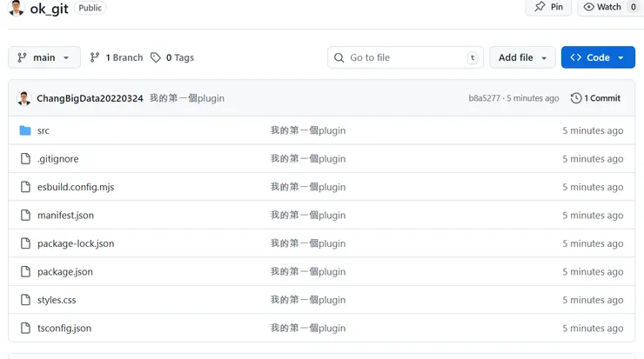644x359 pixels.
Task: Pin the ok_git repository
Action: (x=548, y=7)
